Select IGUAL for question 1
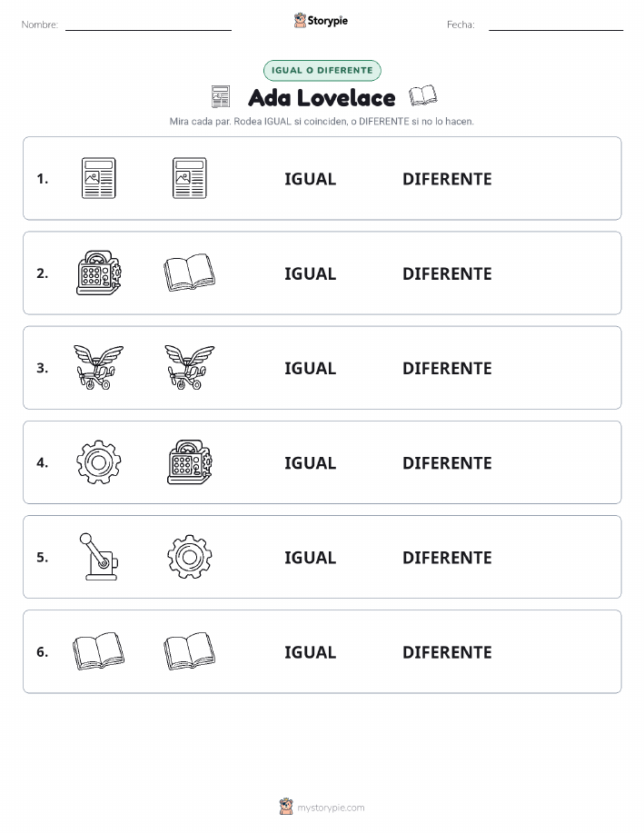 click(x=311, y=179)
